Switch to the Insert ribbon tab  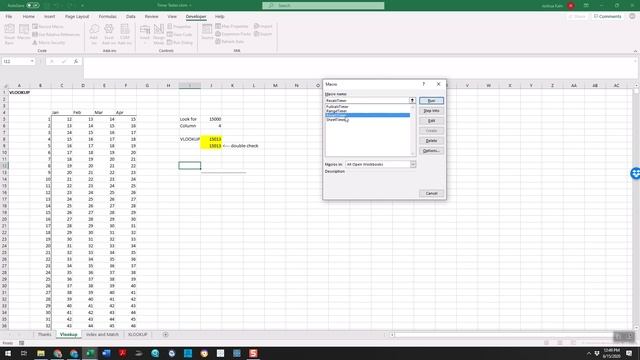pos(49,17)
